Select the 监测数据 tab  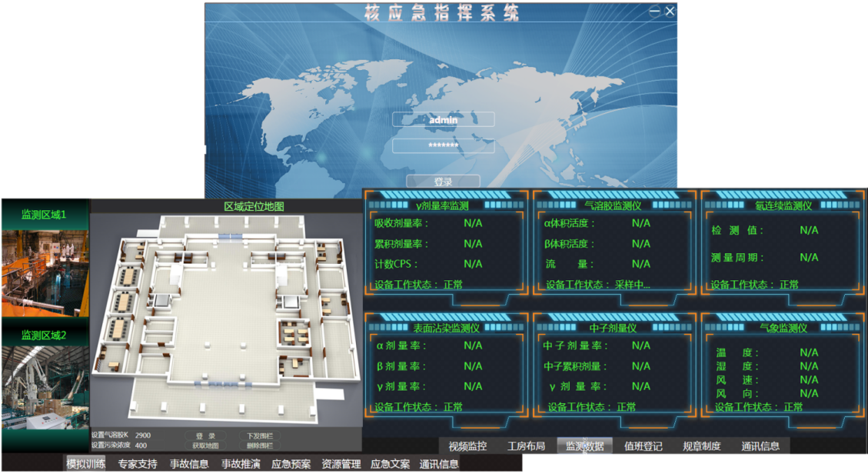coord(584,446)
